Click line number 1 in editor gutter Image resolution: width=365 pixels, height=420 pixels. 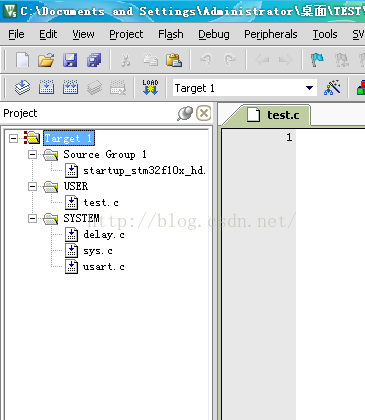click(x=289, y=137)
